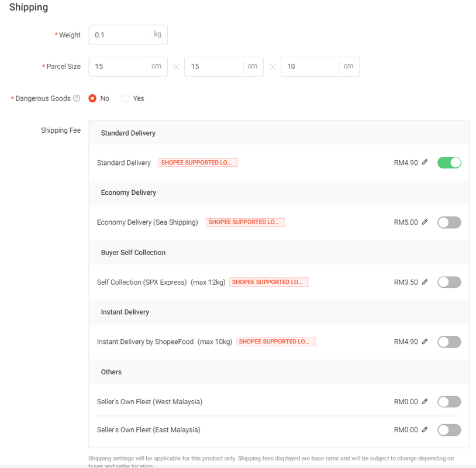Enable Self Collection (SPX Express) toggle

(449, 282)
